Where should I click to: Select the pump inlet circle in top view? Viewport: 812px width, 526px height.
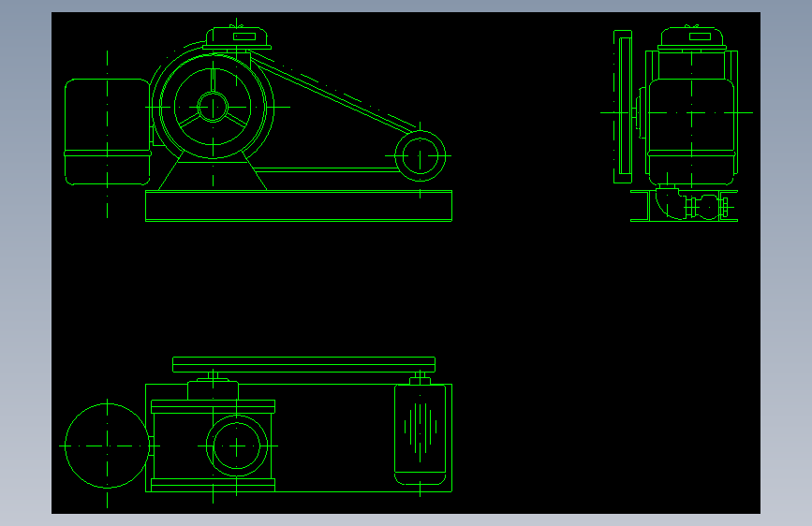237,446
